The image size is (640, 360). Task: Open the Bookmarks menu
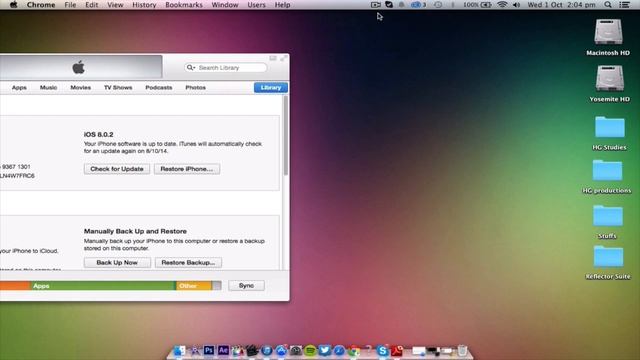pyautogui.click(x=184, y=5)
